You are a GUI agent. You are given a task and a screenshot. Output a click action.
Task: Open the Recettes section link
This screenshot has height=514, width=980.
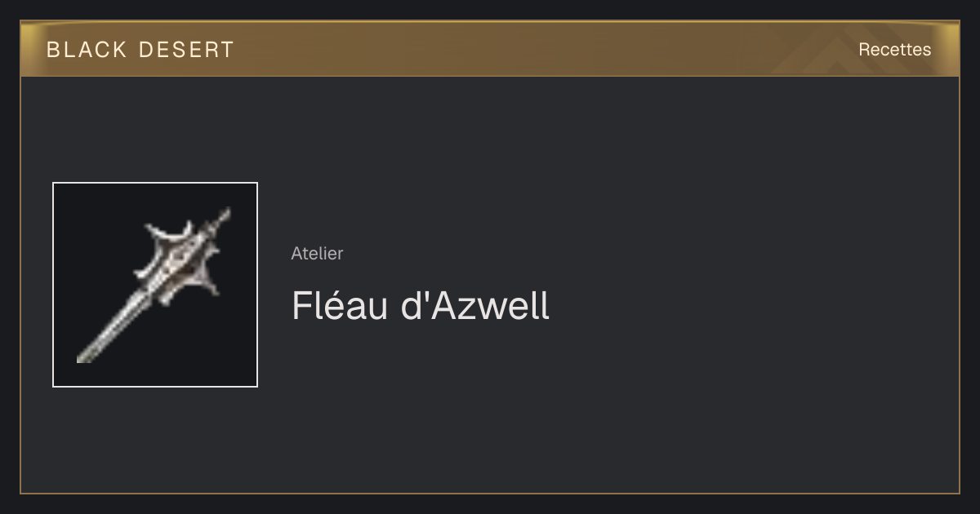coord(894,50)
